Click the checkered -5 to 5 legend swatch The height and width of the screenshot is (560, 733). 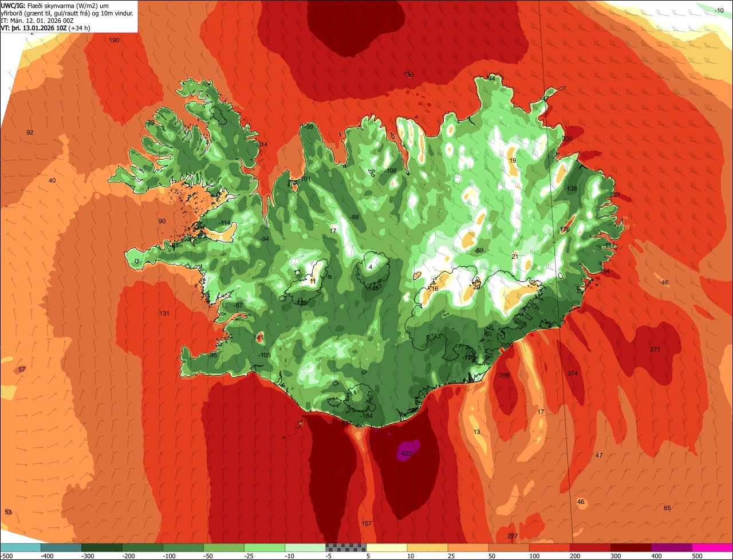point(346,547)
